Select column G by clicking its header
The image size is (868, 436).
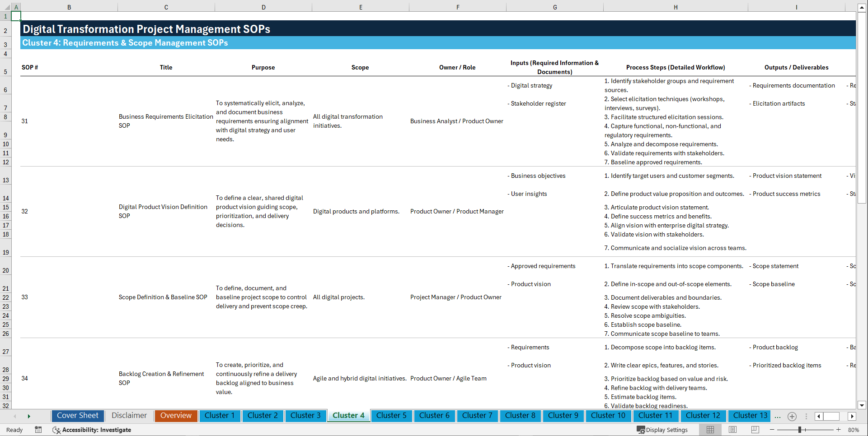pos(554,7)
